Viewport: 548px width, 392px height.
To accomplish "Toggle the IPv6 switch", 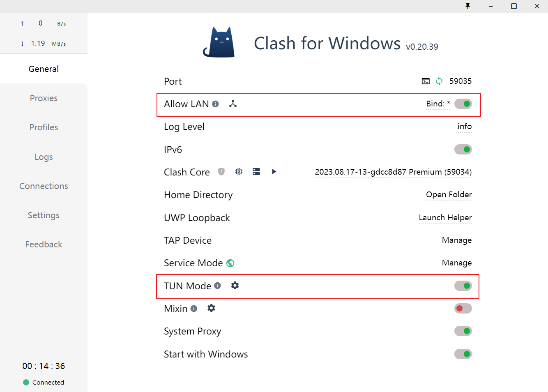I will [x=463, y=150].
